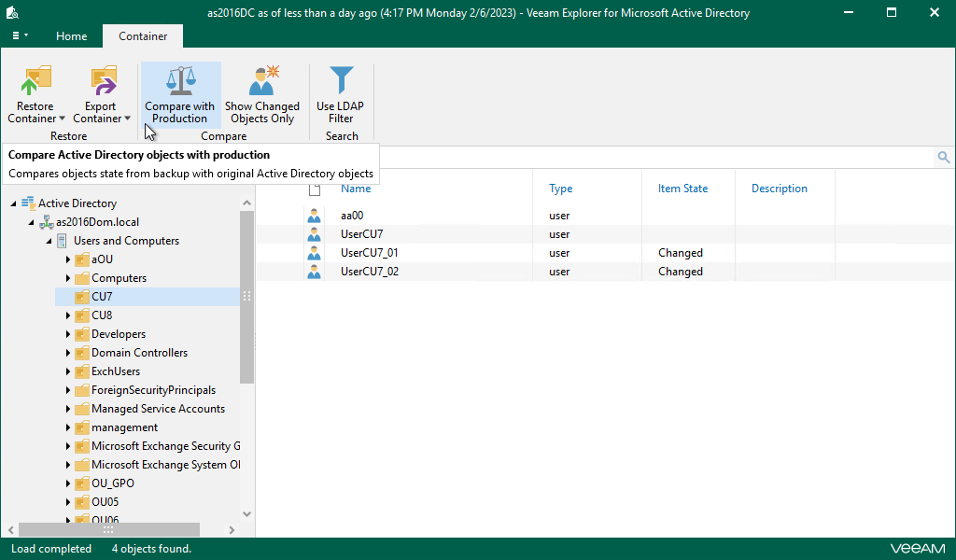This screenshot has width=956, height=560.
Task: Click the UserCU7_01 row name text
Action: [x=370, y=253]
